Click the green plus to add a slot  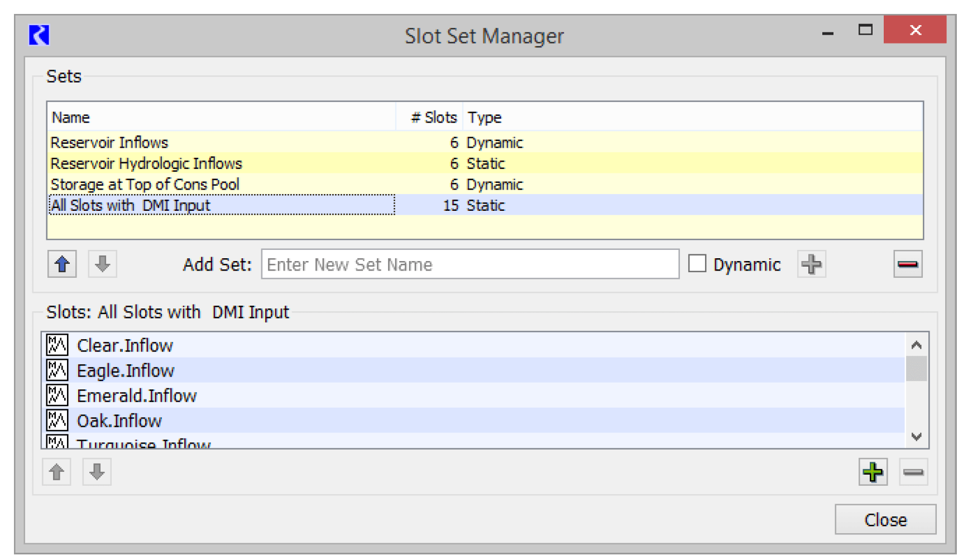873,472
